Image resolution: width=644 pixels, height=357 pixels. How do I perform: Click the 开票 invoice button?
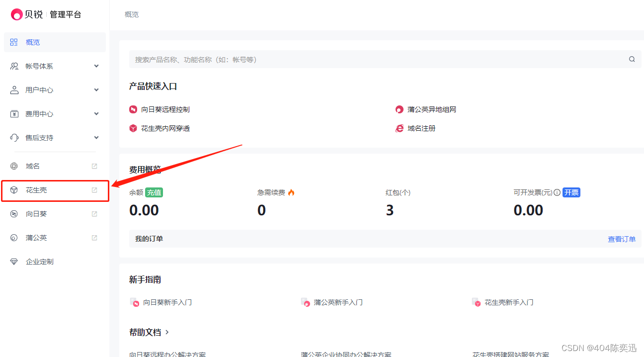571,192
